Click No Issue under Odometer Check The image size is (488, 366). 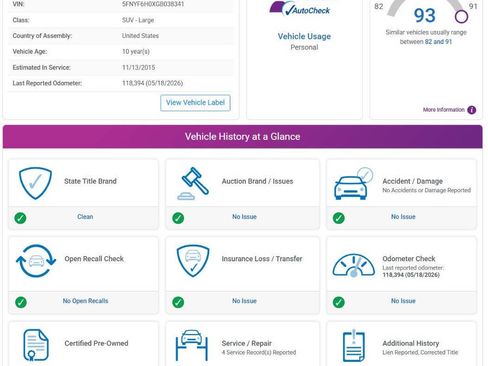[403, 301]
